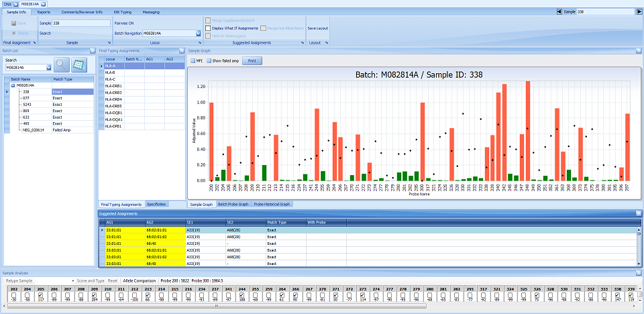The height and width of the screenshot is (314, 644).
Task: Close the M082814A tab with its X icon
Action: (x=44, y=4)
